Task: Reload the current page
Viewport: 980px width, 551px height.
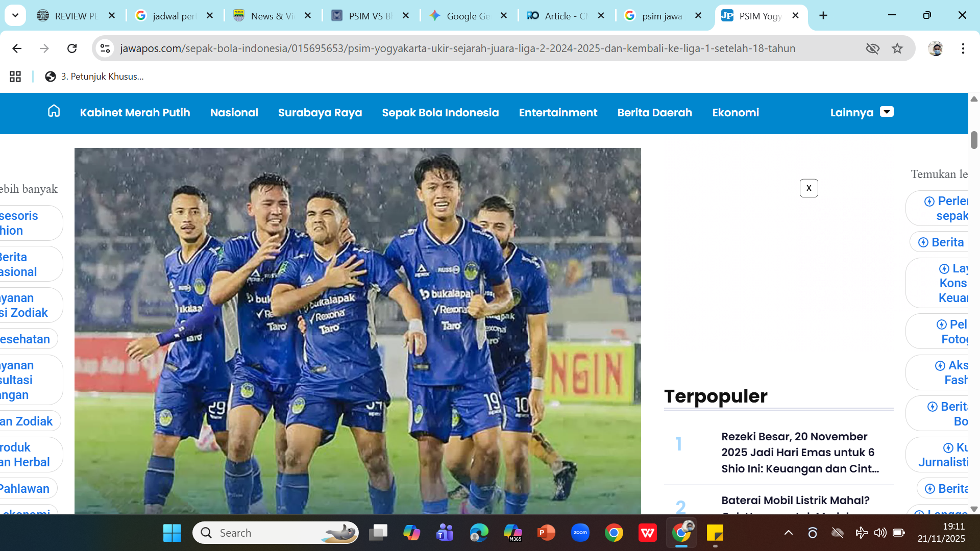Action: [72, 48]
